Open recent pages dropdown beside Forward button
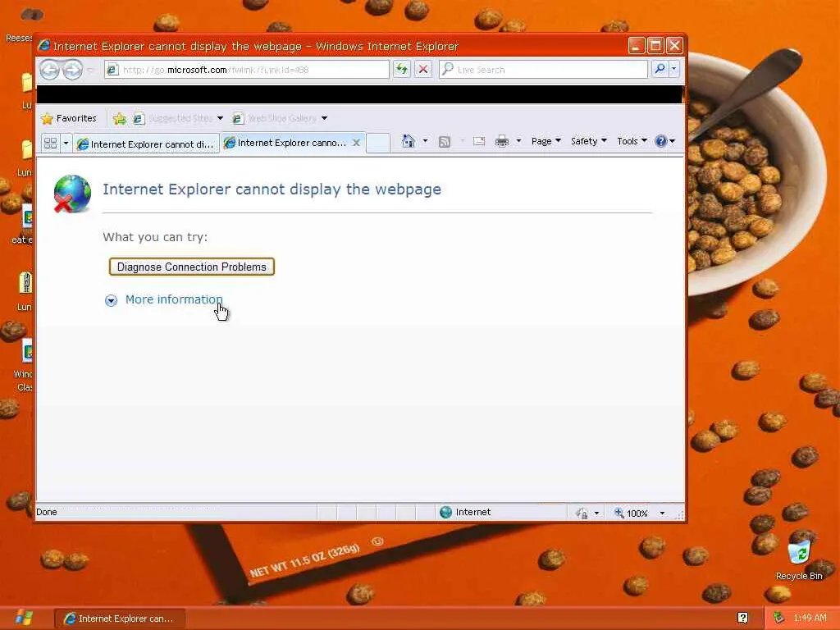This screenshot has width=840, height=630. 90,70
